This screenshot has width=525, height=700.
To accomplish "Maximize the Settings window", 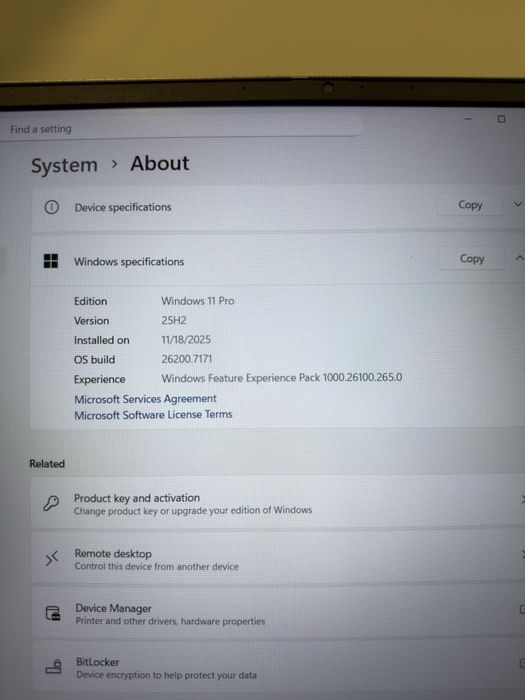I will point(501,119).
